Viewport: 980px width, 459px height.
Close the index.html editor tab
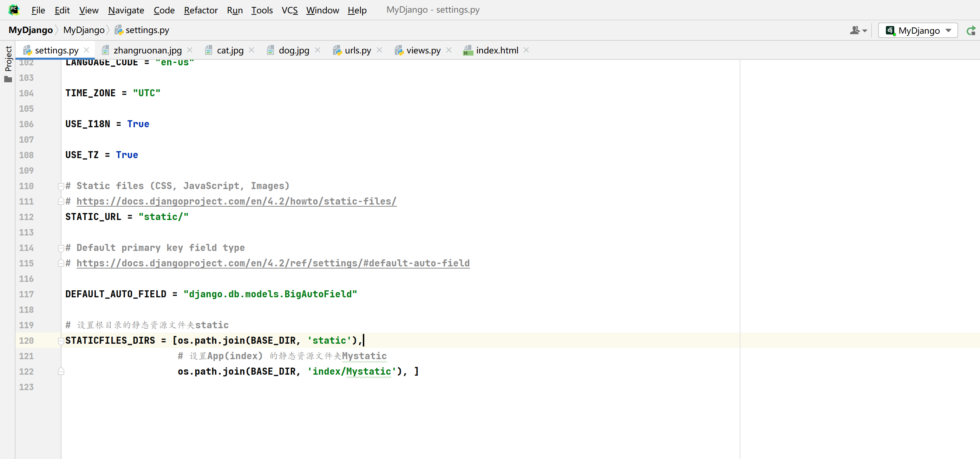point(526,50)
